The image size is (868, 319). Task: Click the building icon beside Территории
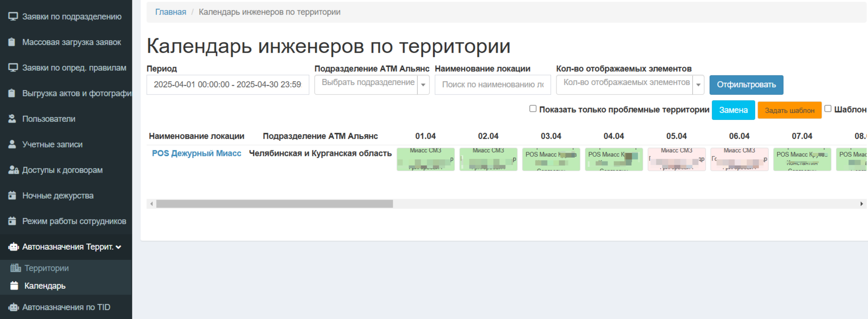point(15,268)
